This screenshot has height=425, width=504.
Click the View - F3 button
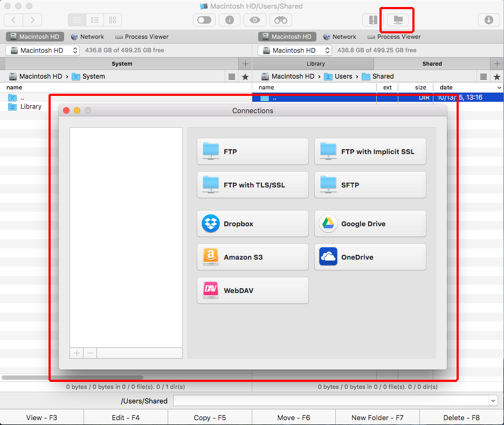42,417
